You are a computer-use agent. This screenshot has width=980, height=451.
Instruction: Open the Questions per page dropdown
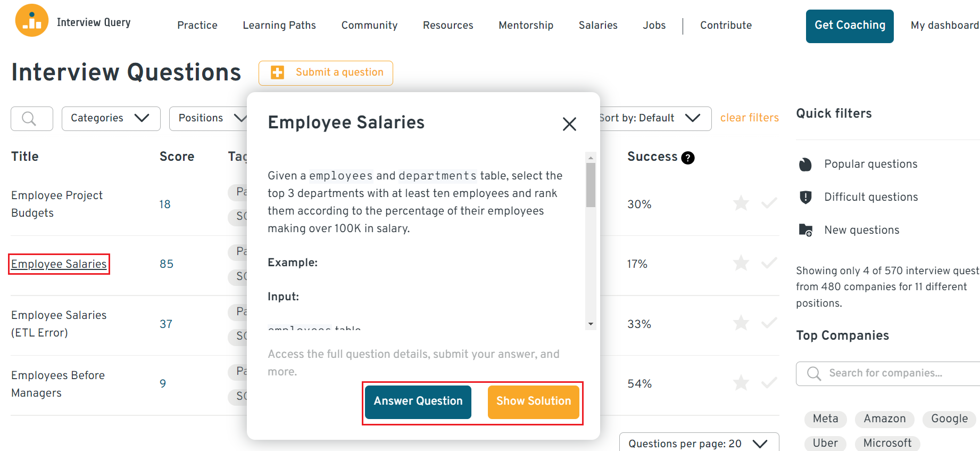point(698,442)
